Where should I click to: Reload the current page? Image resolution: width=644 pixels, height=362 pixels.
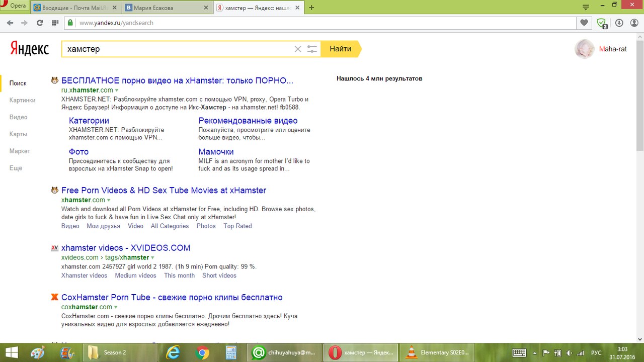point(40,23)
